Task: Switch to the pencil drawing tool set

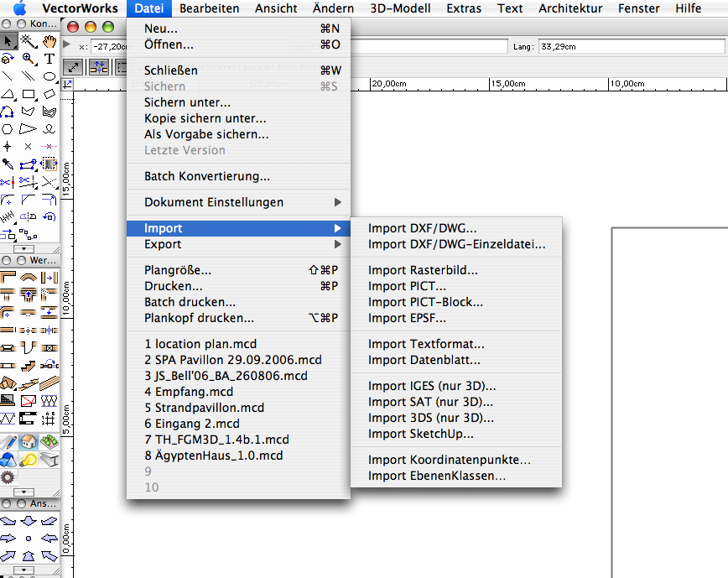Action: (x=8, y=441)
